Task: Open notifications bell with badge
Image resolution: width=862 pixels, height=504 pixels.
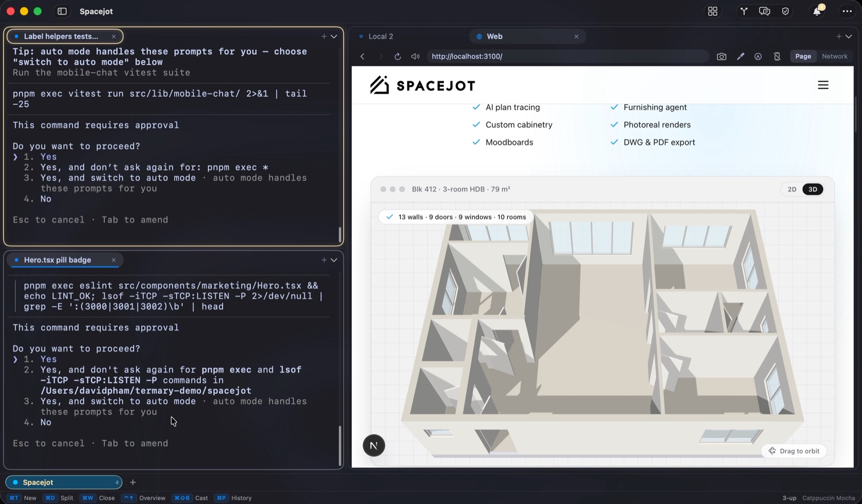Action: (817, 11)
